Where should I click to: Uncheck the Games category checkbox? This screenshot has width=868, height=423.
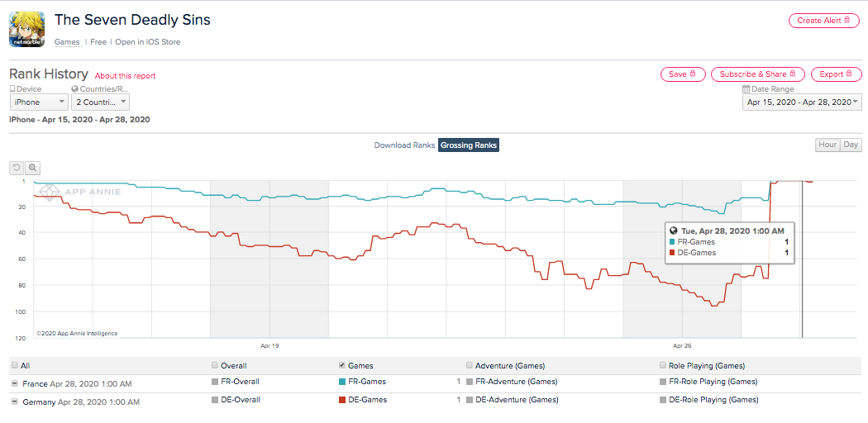click(x=341, y=365)
